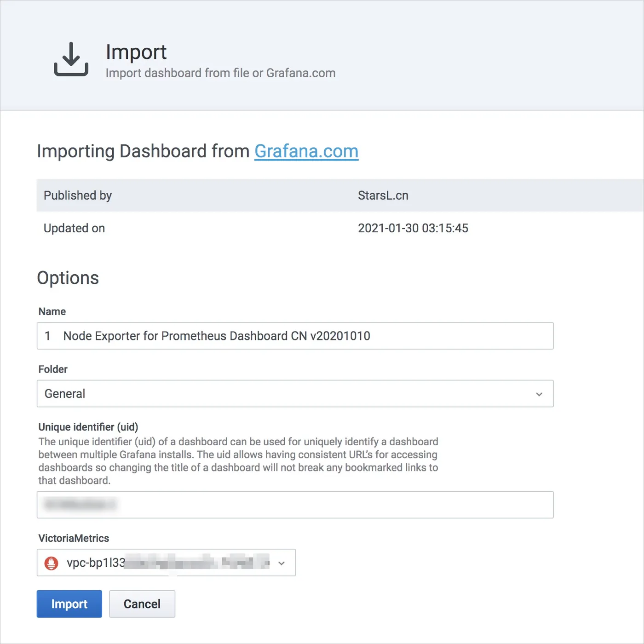Open the VictoriaMetrics data source dropdown
This screenshot has height=644, width=644.
166,563
